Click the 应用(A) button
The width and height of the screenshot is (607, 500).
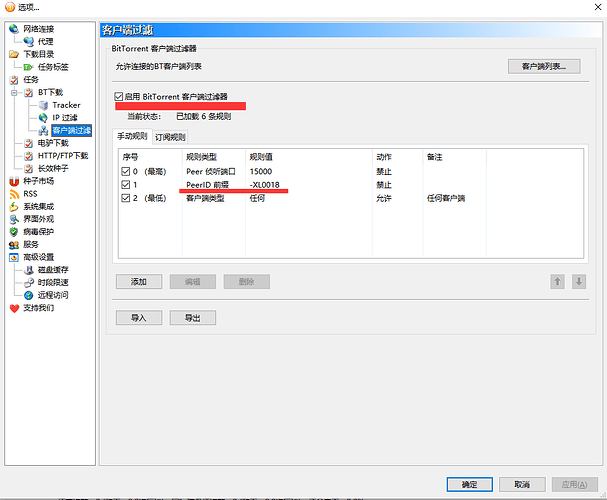tap(574, 484)
